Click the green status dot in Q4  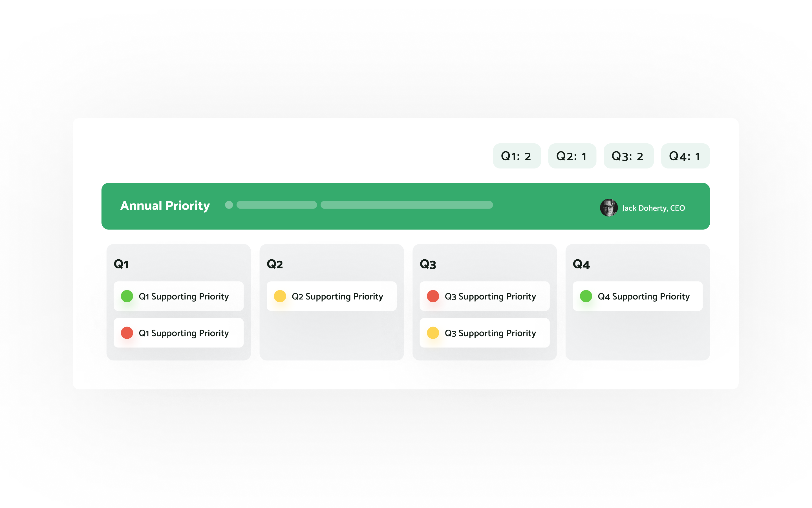click(x=586, y=296)
